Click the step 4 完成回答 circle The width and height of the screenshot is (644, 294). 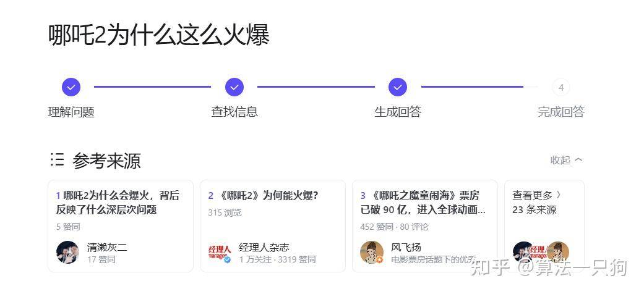click(x=561, y=87)
